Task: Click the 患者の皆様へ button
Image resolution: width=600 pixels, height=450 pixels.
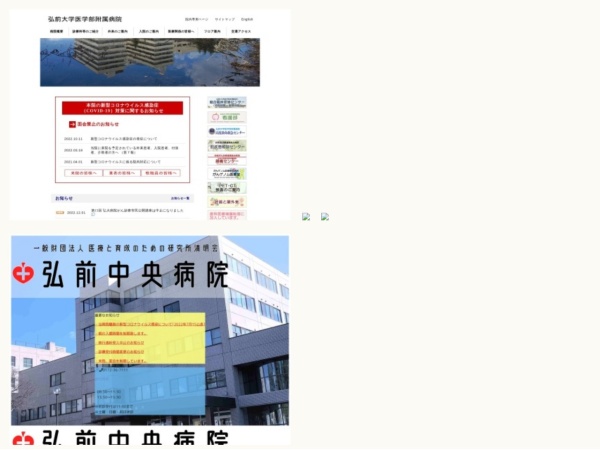Action: tap(122, 173)
